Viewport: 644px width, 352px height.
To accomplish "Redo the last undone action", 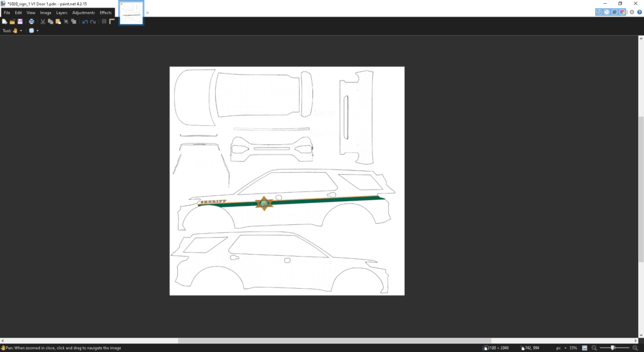I will (x=93, y=21).
